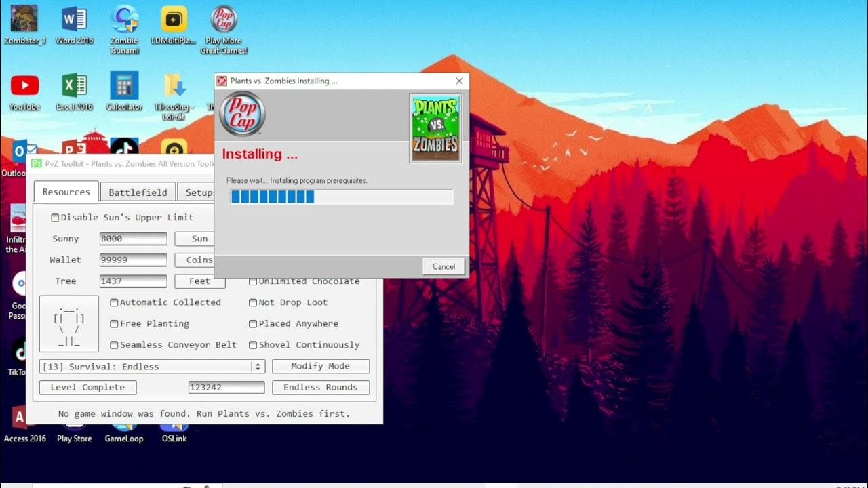Click the 'Tree' label
Screen dimensions: 868x488
point(66,281)
